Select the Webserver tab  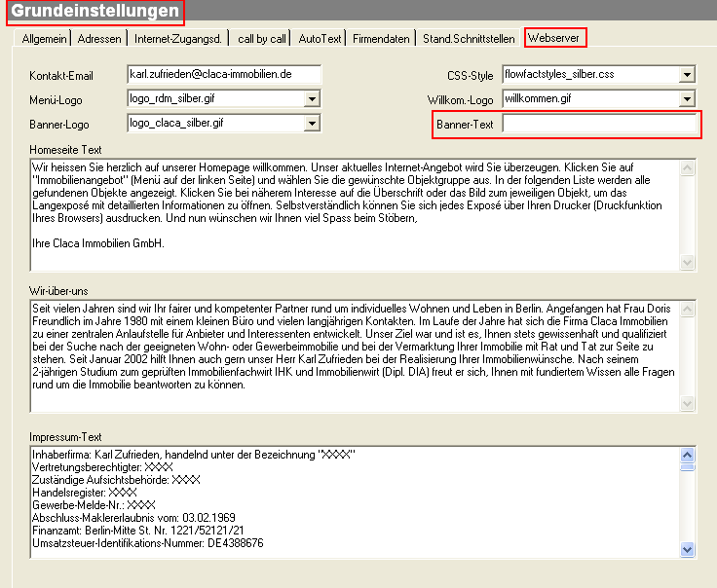[553, 38]
